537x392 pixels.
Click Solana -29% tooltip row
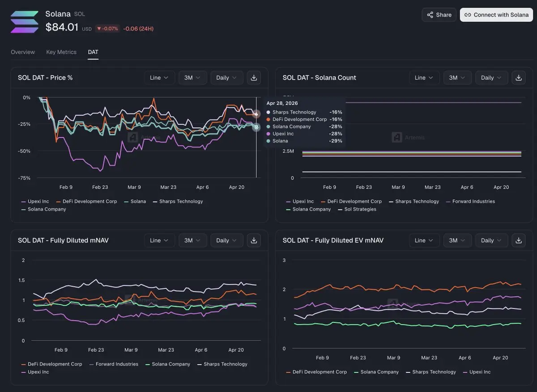(304, 141)
